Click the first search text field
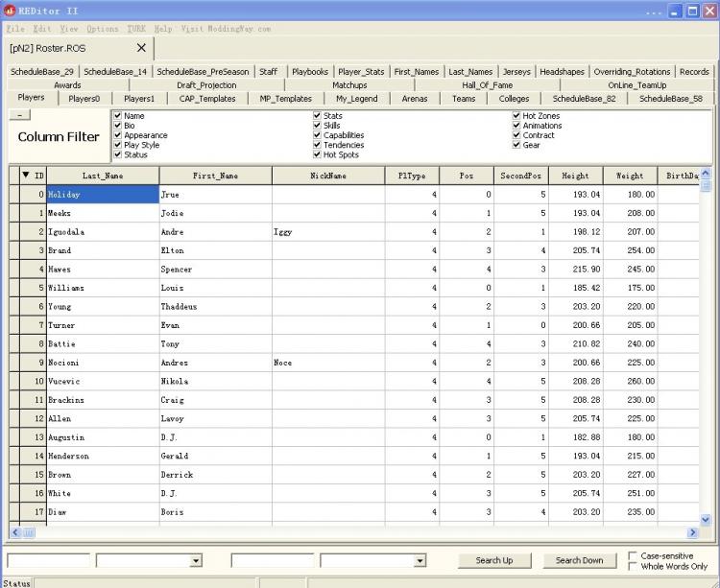This screenshot has height=588, width=720. 48,560
